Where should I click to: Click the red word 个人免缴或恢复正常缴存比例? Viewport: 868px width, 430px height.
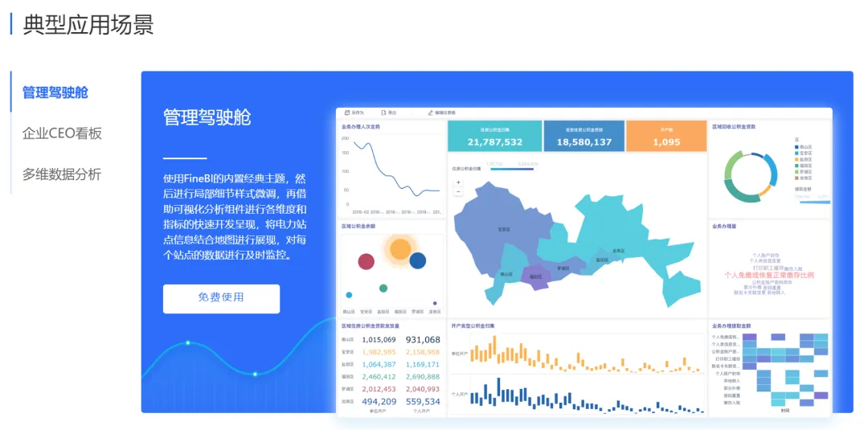click(x=769, y=275)
